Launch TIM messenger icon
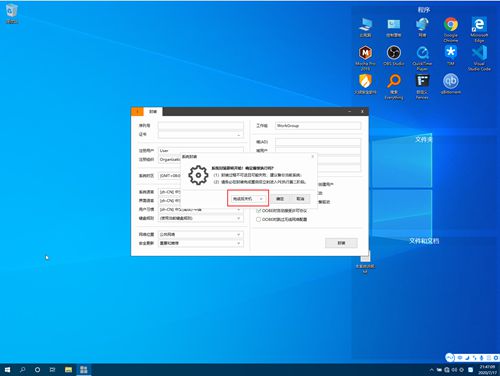This screenshot has height=376, width=500. pyautogui.click(x=451, y=55)
